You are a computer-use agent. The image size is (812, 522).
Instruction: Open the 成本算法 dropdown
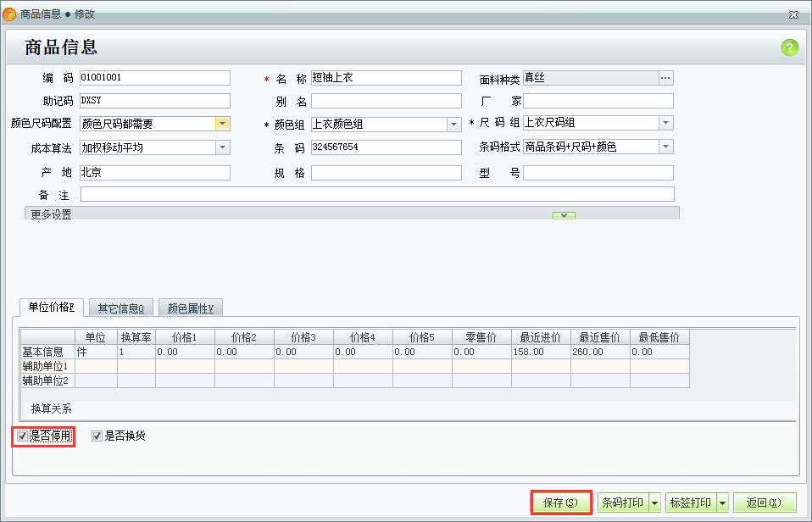[222, 146]
